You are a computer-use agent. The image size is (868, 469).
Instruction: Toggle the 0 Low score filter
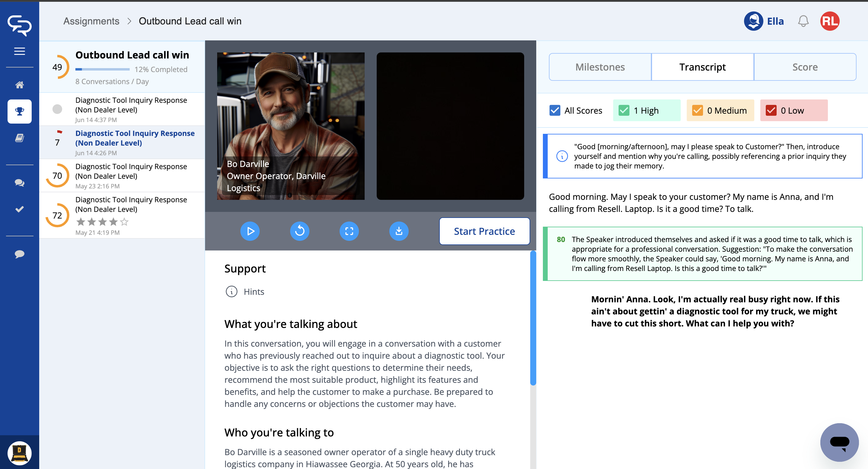[x=771, y=110]
